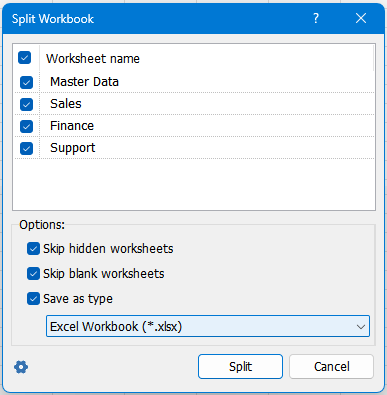The image size is (387, 395).
Task: Click the Cancel button
Action: tap(331, 367)
